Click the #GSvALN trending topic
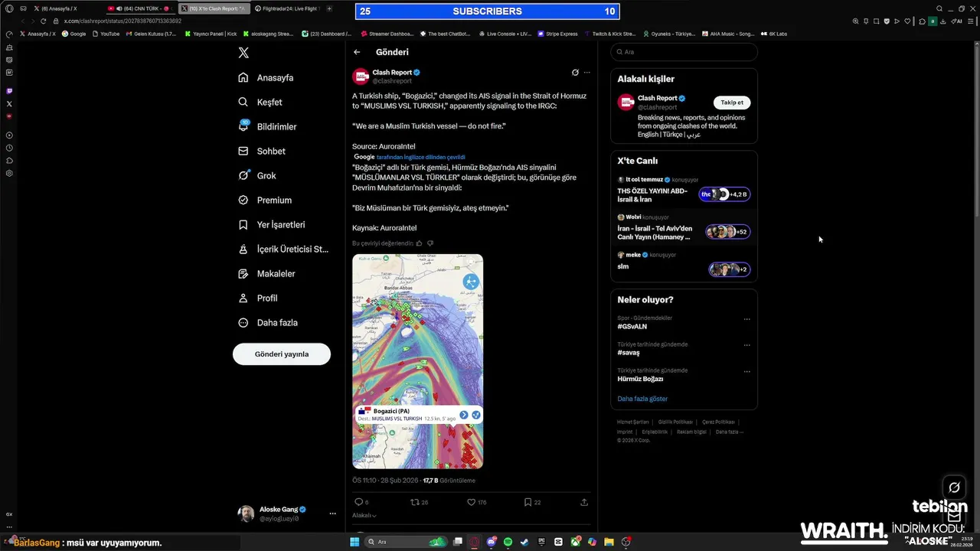Viewport: 980px width, 551px height. tap(632, 327)
